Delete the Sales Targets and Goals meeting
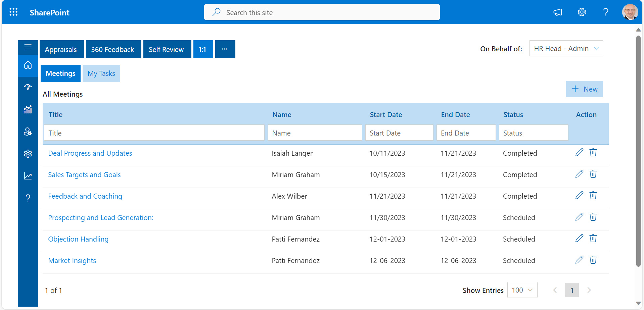This screenshot has width=644, height=310. coord(593,174)
